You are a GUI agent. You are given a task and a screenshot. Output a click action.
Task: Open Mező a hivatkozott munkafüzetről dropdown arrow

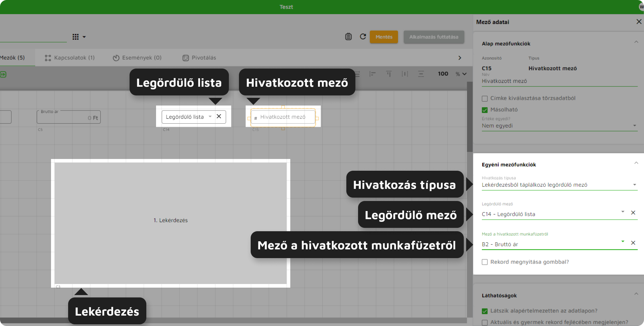(623, 241)
